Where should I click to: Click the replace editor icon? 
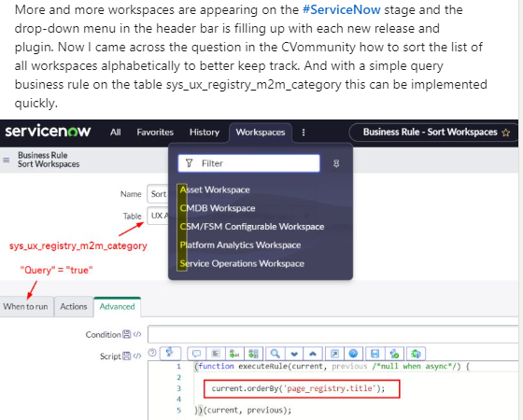pos(234,354)
